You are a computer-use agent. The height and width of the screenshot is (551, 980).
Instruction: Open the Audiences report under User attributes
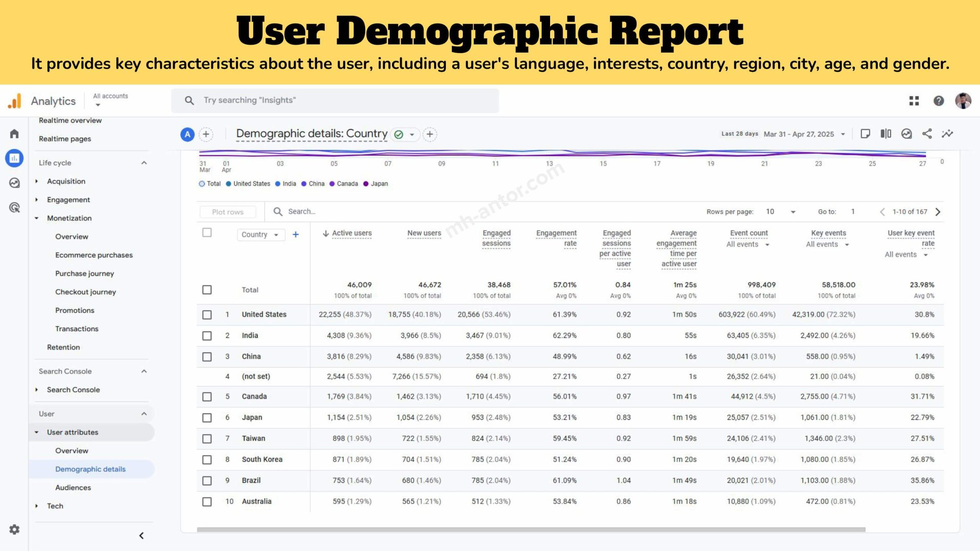73,487
